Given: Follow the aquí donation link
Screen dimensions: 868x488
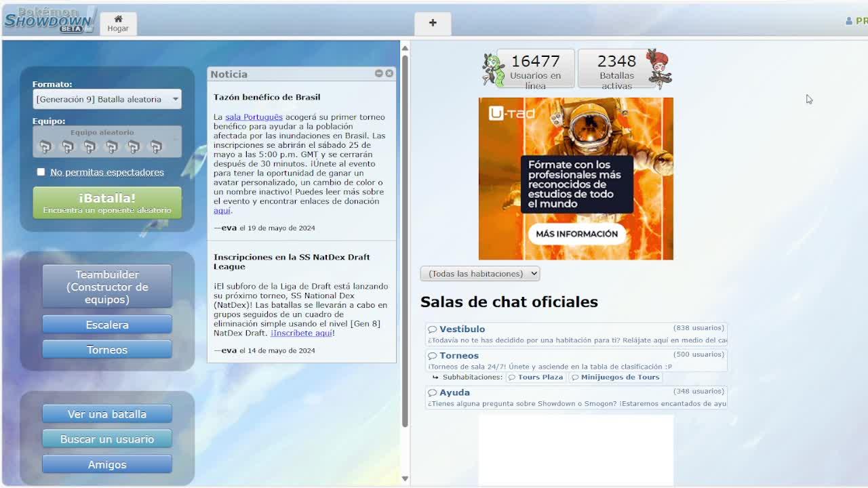Looking at the screenshot, I should [x=222, y=211].
